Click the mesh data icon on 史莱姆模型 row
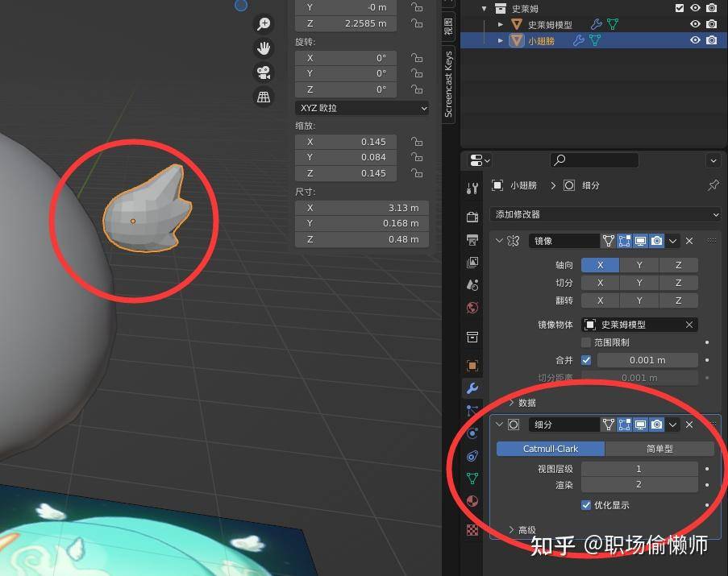The width and height of the screenshot is (728, 576). coord(613,24)
